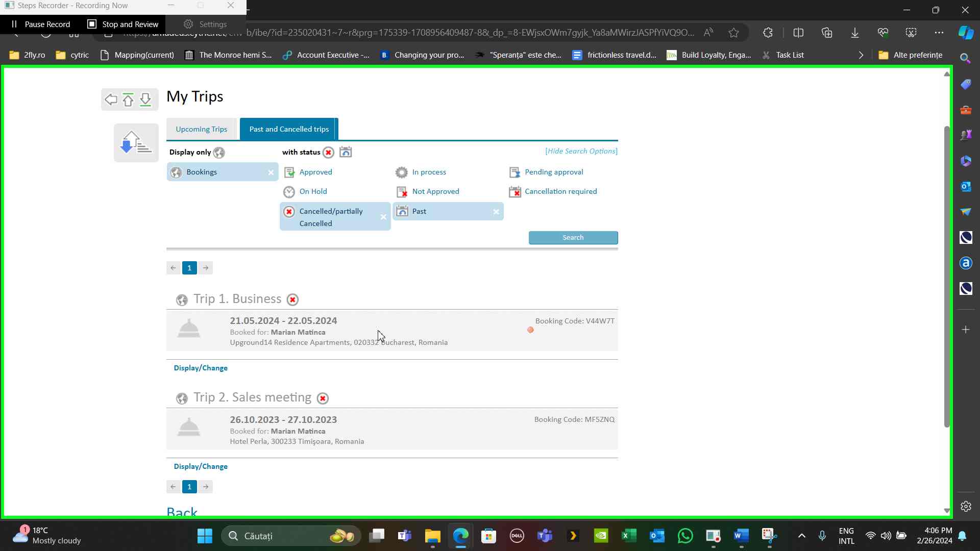Expand the bookmarks overflow chevron

[x=861, y=55]
